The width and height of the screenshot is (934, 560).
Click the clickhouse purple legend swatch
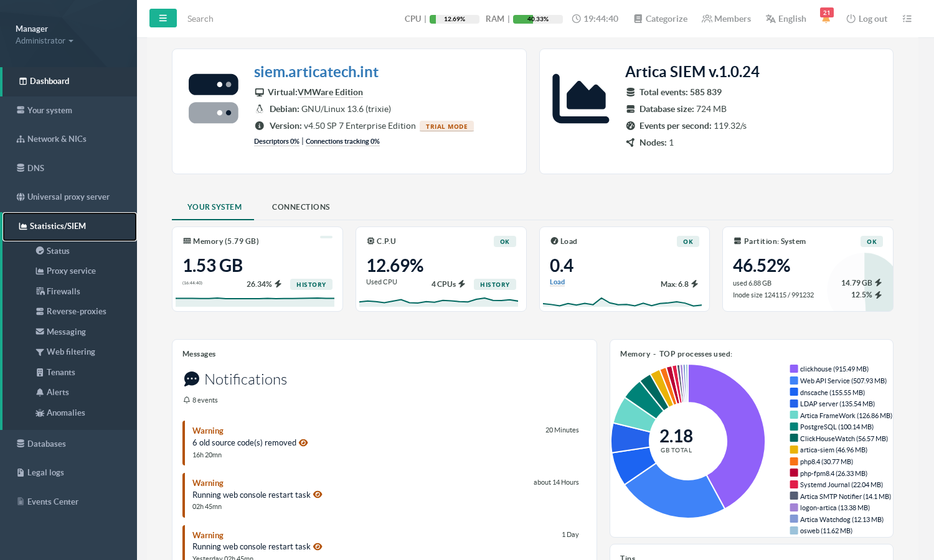(794, 369)
